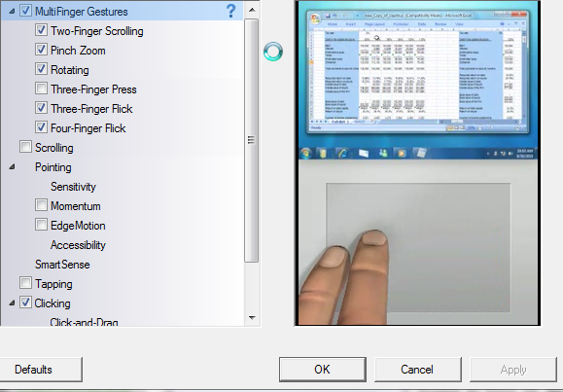
Task: Click the scrollbar up arrow
Action: 252,10
